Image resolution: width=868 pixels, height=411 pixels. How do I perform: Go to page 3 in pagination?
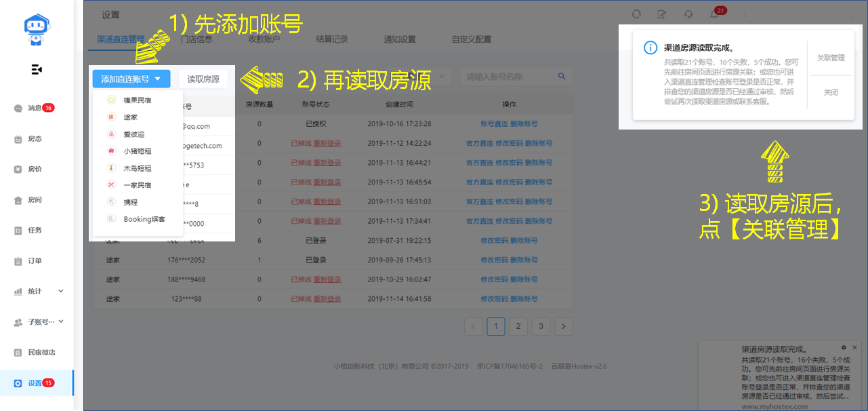(541, 326)
